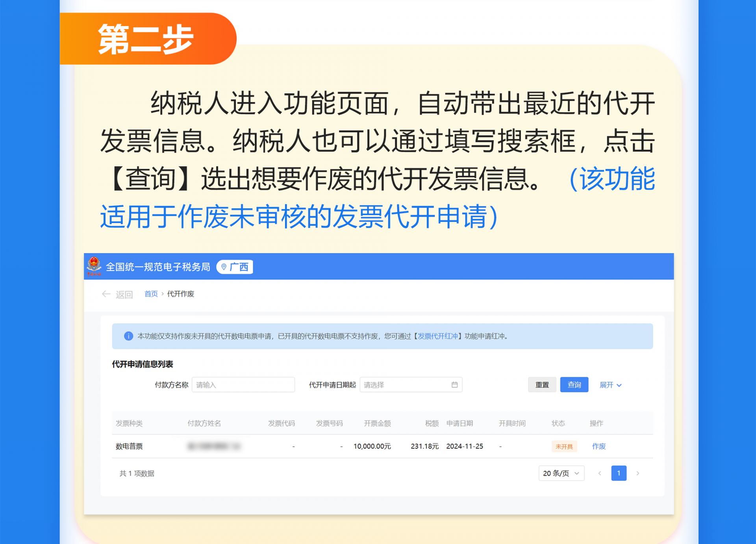This screenshot has height=544, width=756.
Task: Click the 未开具 status badge
Action: coord(564,446)
